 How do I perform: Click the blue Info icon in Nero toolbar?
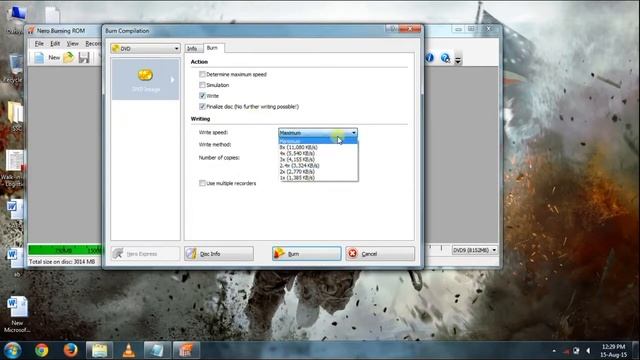pyautogui.click(x=429, y=58)
